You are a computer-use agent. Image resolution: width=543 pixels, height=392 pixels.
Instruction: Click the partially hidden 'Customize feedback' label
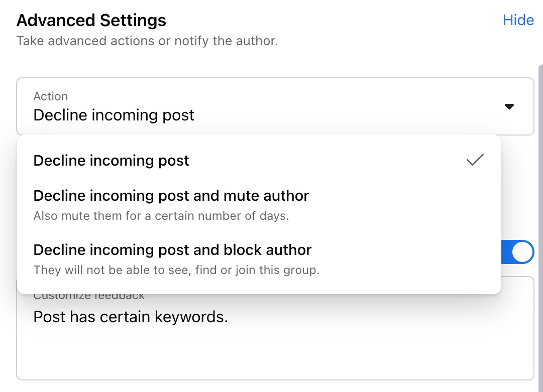pyautogui.click(x=89, y=297)
